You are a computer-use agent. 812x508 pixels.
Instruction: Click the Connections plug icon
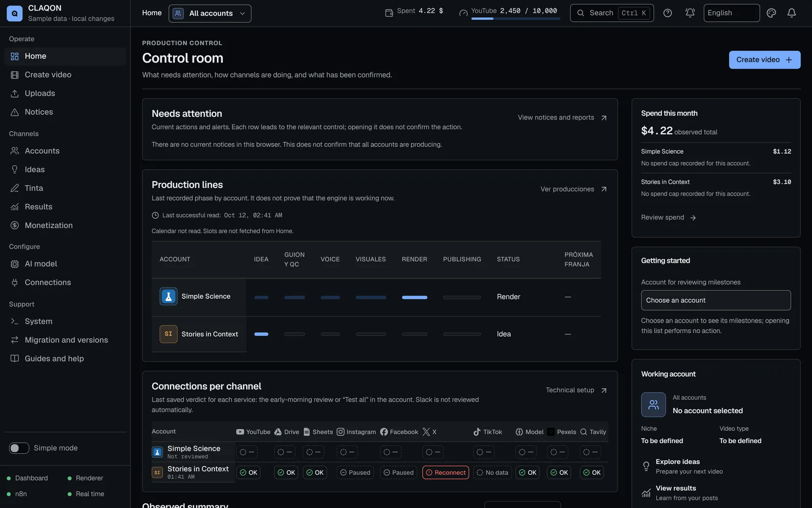coord(15,282)
